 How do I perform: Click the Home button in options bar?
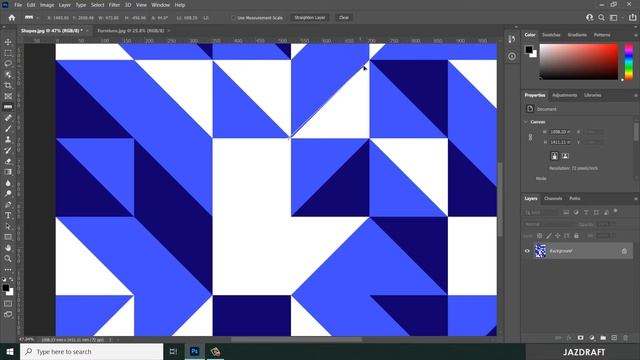(x=11, y=18)
